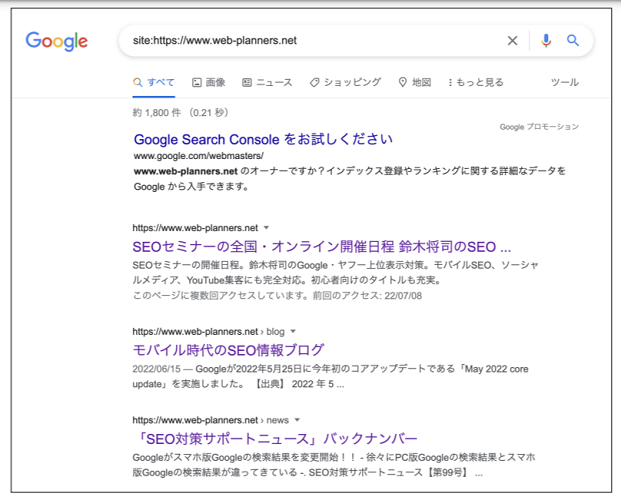The height and width of the screenshot is (500, 621).
Task: Open the「SEO対策サポートニュース」バックナンバー result
Action: pyautogui.click(x=275, y=439)
